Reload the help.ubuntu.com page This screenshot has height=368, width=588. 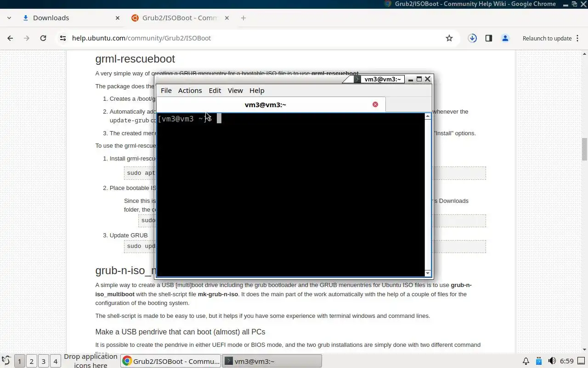(43, 38)
